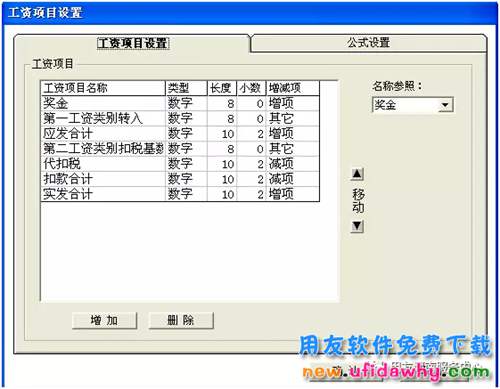This screenshot has width=500, height=389.
Task: Click the 增加 button
Action: click(104, 320)
